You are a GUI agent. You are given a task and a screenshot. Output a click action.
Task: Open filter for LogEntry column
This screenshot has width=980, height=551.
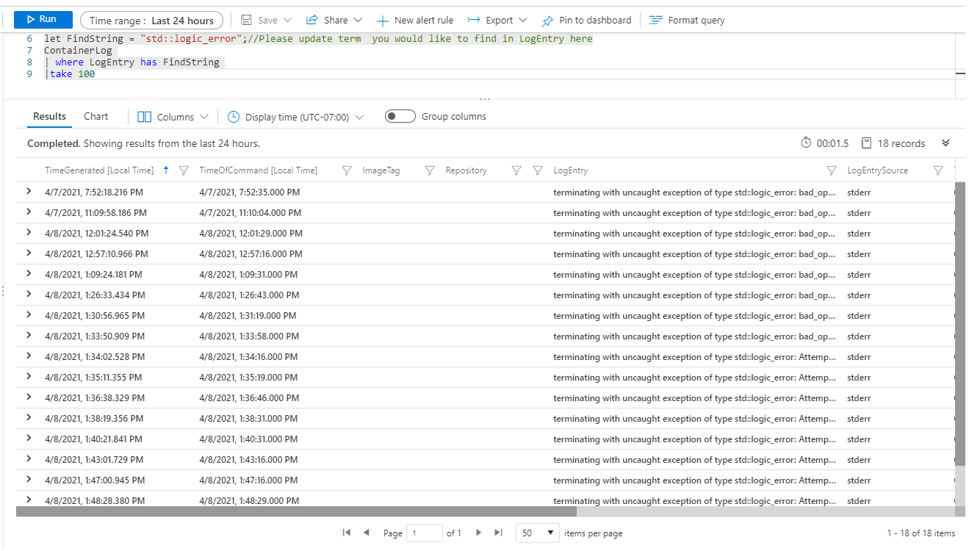[x=832, y=170]
